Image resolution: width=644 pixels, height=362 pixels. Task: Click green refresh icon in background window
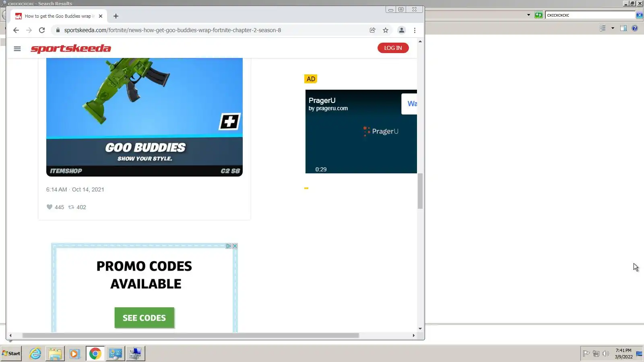[x=539, y=15]
